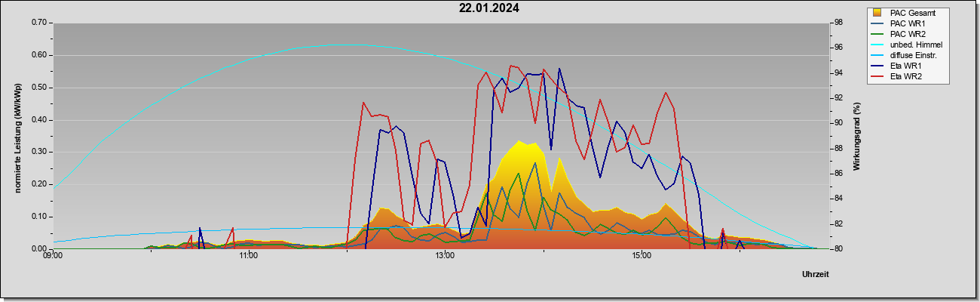Click the green PAC WR2 legend line
This screenshot has width=980, height=302.
pos(878,34)
